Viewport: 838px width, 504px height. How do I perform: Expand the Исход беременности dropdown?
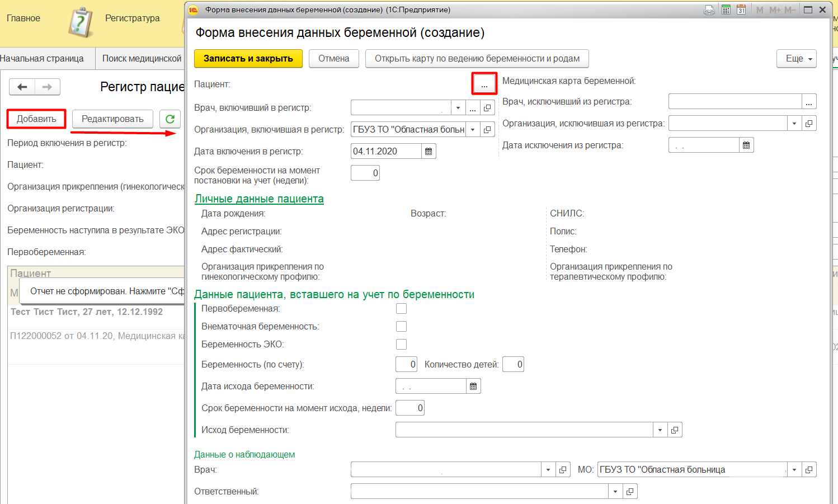pyautogui.click(x=660, y=430)
